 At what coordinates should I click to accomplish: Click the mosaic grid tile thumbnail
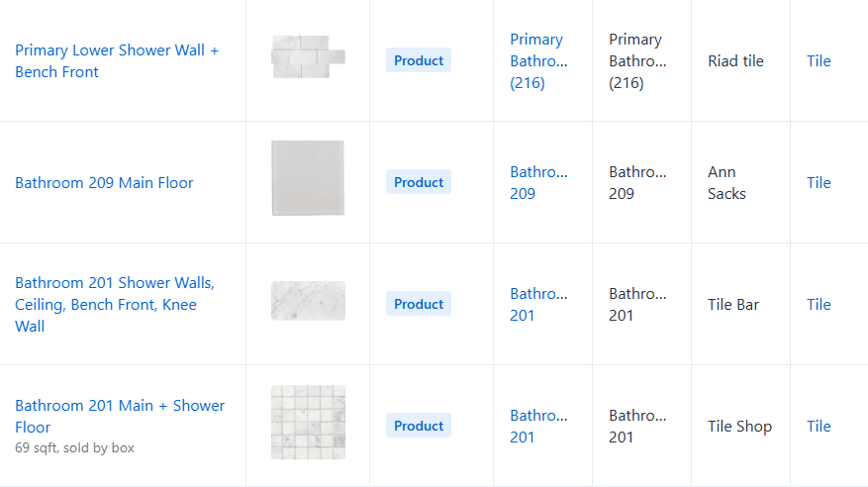click(308, 422)
